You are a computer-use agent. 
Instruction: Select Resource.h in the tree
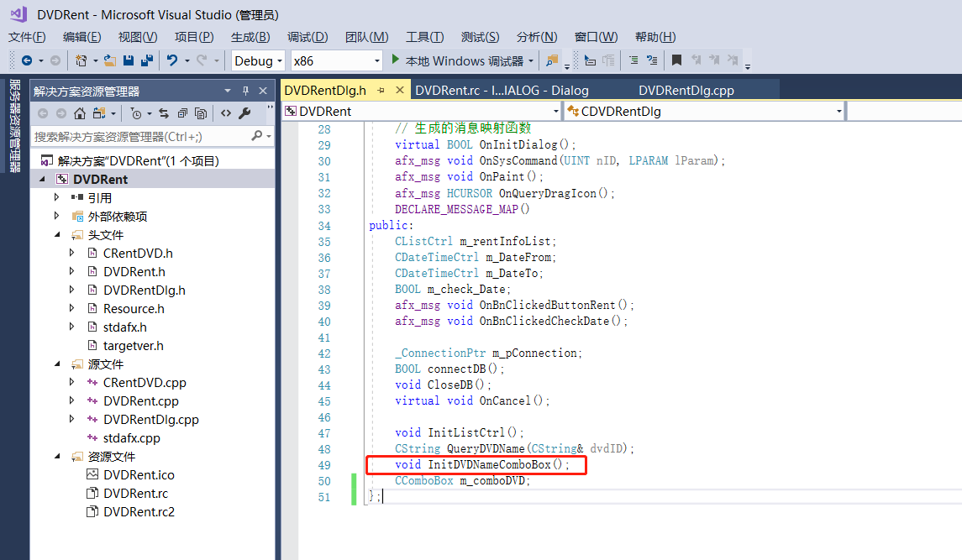coord(134,308)
